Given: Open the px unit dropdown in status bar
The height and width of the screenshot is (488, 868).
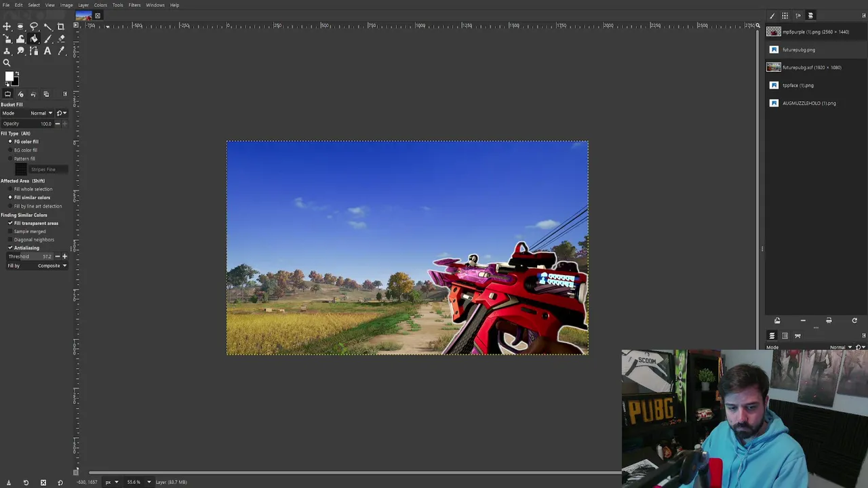Looking at the screenshot, I should pyautogui.click(x=112, y=482).
